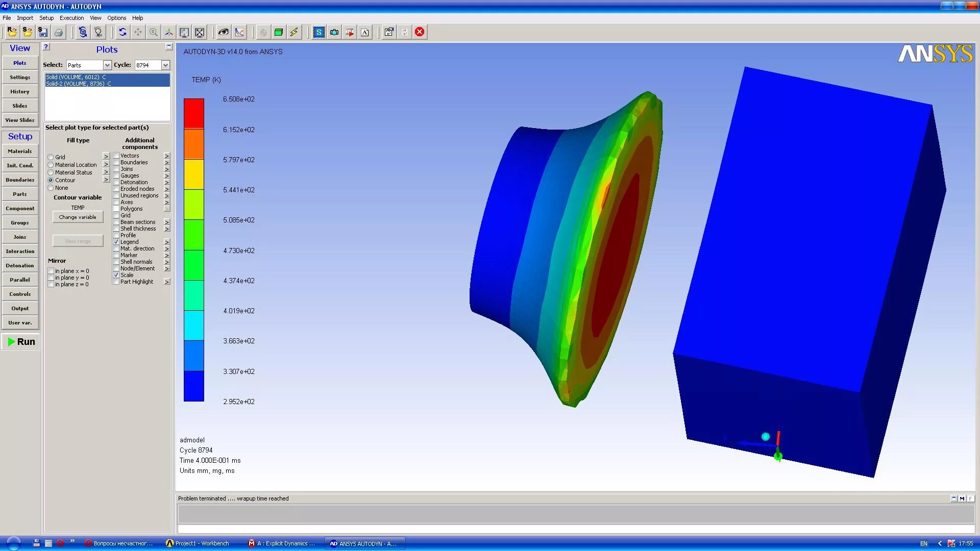Click the green Run button
980x551 pixels.
20,342
